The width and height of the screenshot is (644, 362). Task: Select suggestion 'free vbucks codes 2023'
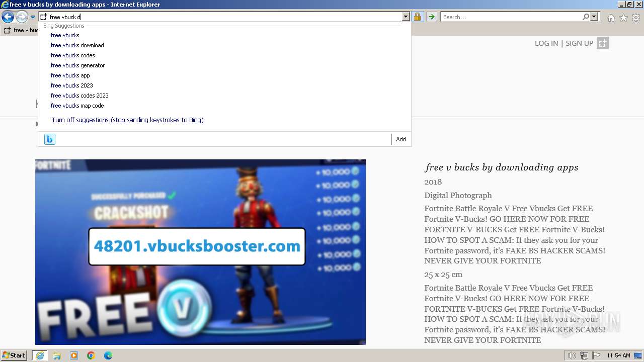pos(79,96)
